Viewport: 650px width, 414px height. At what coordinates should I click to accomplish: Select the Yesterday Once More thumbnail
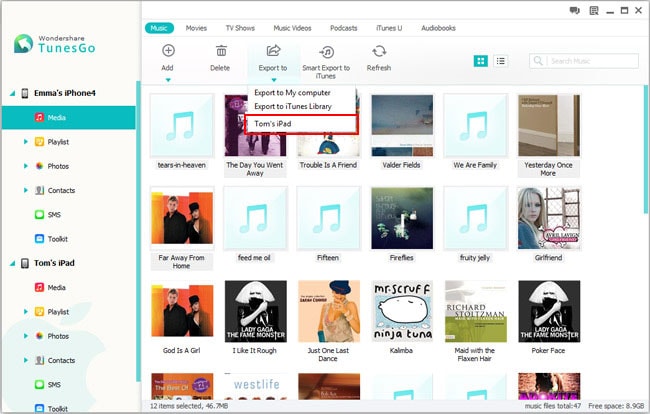coord(549,126)
